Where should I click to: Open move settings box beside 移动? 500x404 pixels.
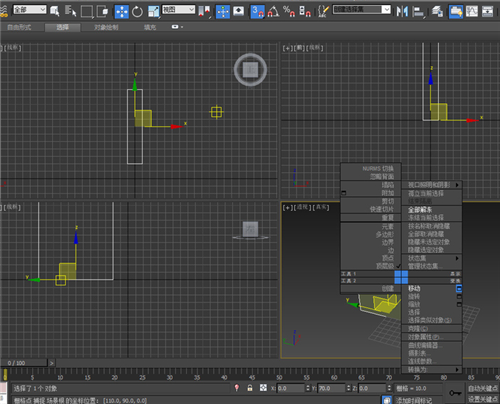click(x=459, y=288)
